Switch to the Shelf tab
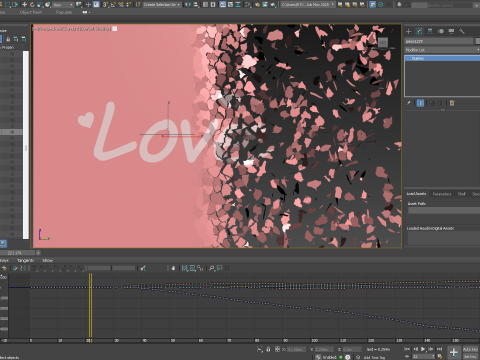Viewport: 480px width, 360px height. [x=461, y=194]
